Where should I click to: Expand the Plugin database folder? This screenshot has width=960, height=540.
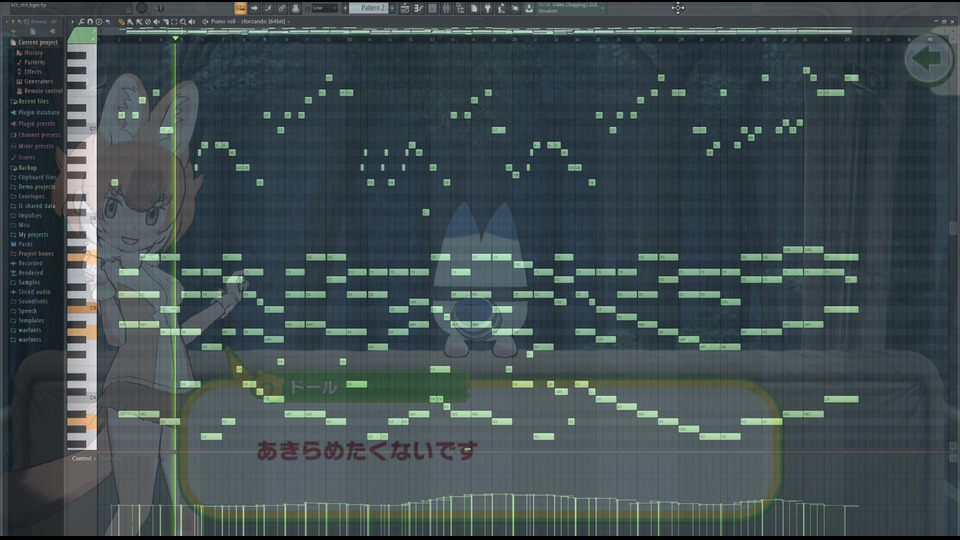[x=35, y=113]
